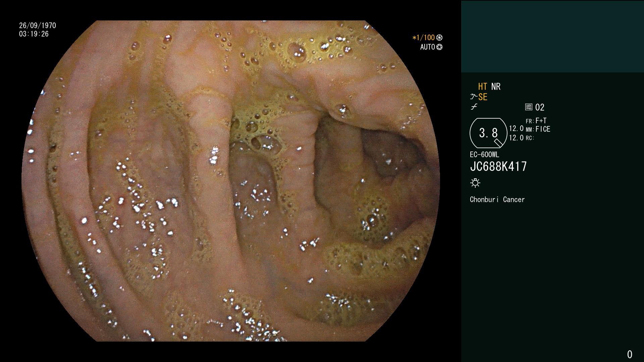
Task: Click the serial number JC688K417
Action: tap(498, 166)
